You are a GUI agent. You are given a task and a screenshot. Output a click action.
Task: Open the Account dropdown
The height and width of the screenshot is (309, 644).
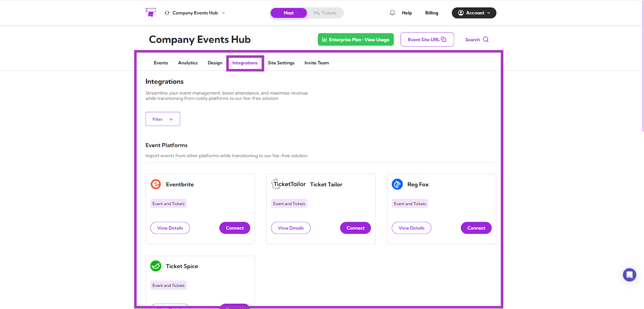[x=474, y=13]
